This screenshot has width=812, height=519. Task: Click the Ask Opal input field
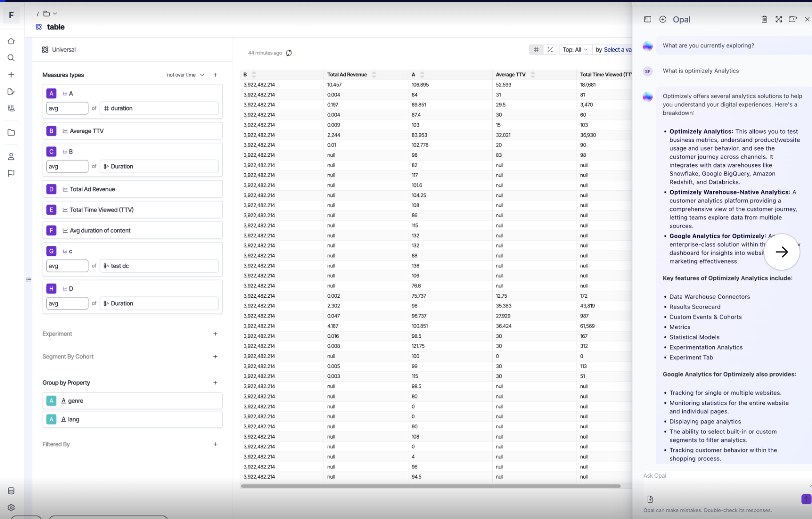[720, 476]
